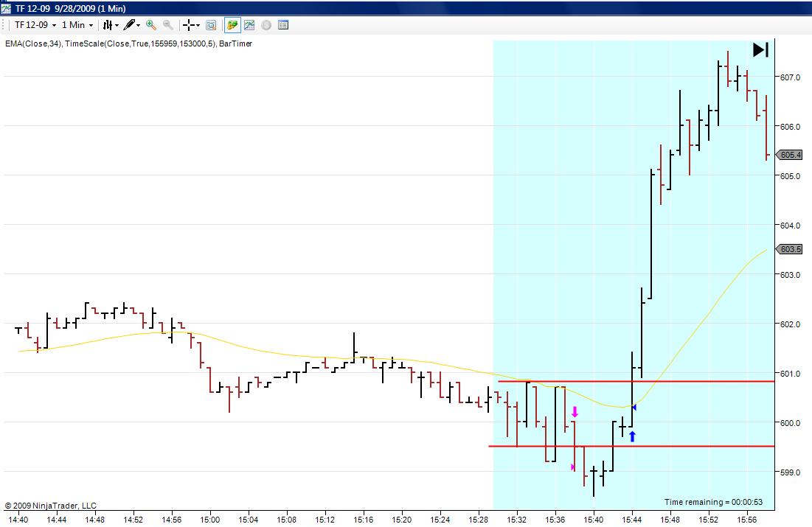
Task: Open the drawing tools pen dropdown
Action: (131, 25)
